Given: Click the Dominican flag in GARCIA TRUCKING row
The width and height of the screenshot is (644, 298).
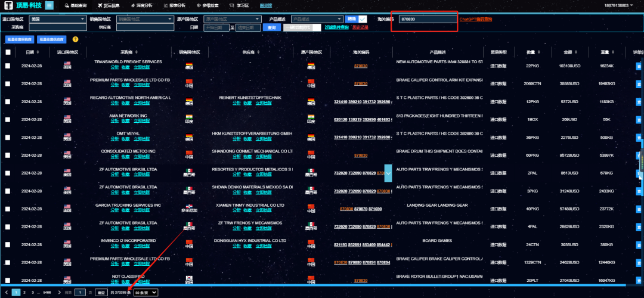Looking at the screenshot, I should [x=189, y=206].
